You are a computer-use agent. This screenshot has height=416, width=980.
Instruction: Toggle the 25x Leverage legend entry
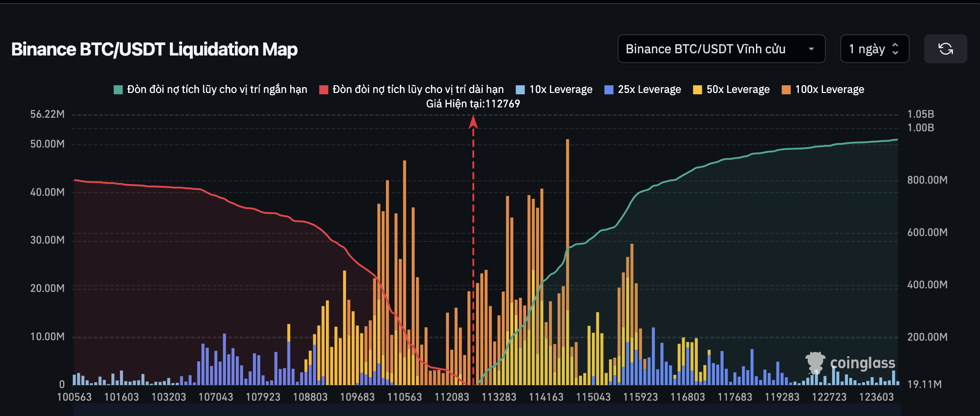coord(643,89)
